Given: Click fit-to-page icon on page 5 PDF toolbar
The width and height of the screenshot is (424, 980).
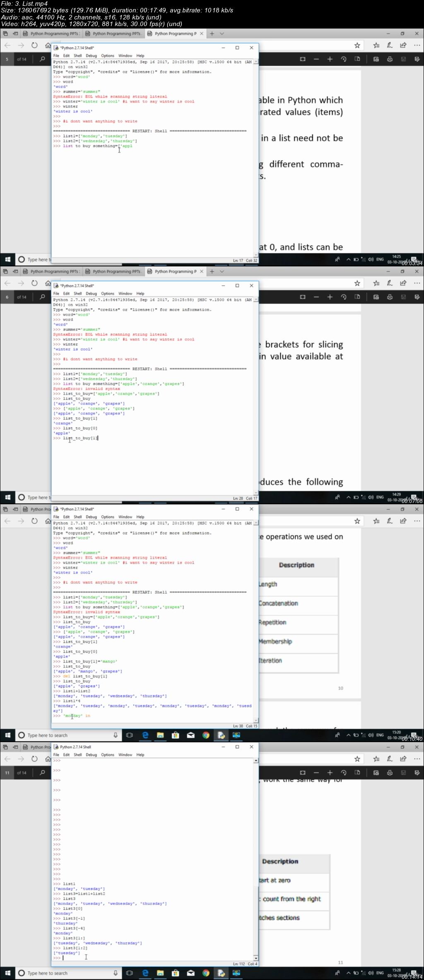Looking at the screenshot, I should click(303, 59).
